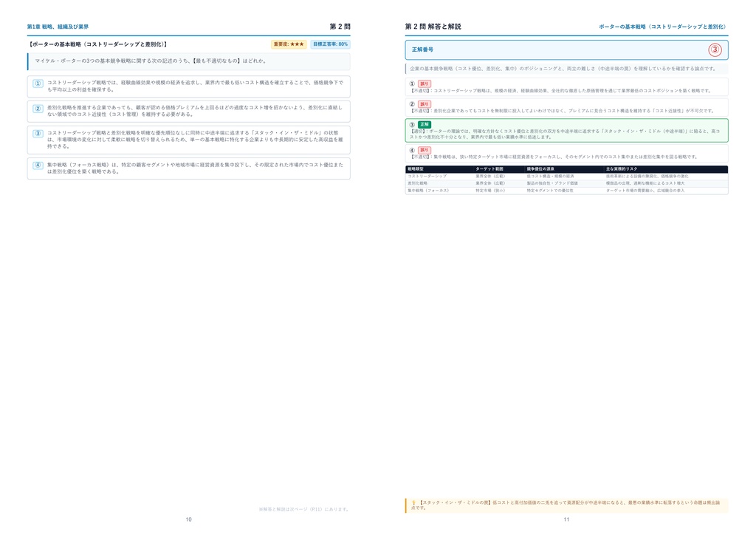Click explanation text '【不適切】: コストリーダーシップ戦略は'
756x535 pixels.
point(560,91)
